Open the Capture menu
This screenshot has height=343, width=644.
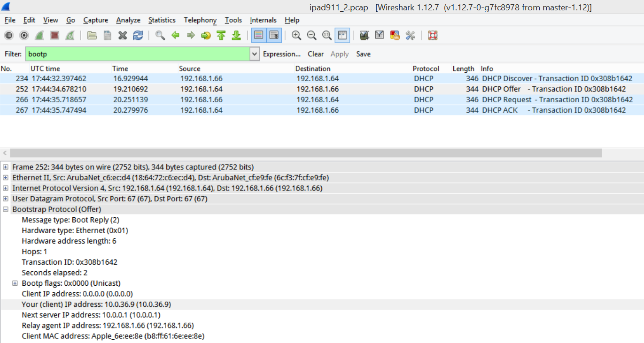coord(96,20)
